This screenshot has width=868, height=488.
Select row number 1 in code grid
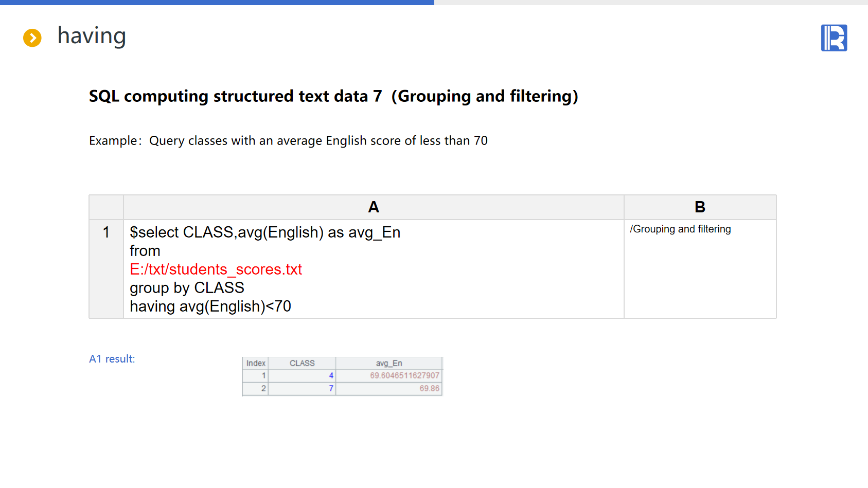point(106,232)
